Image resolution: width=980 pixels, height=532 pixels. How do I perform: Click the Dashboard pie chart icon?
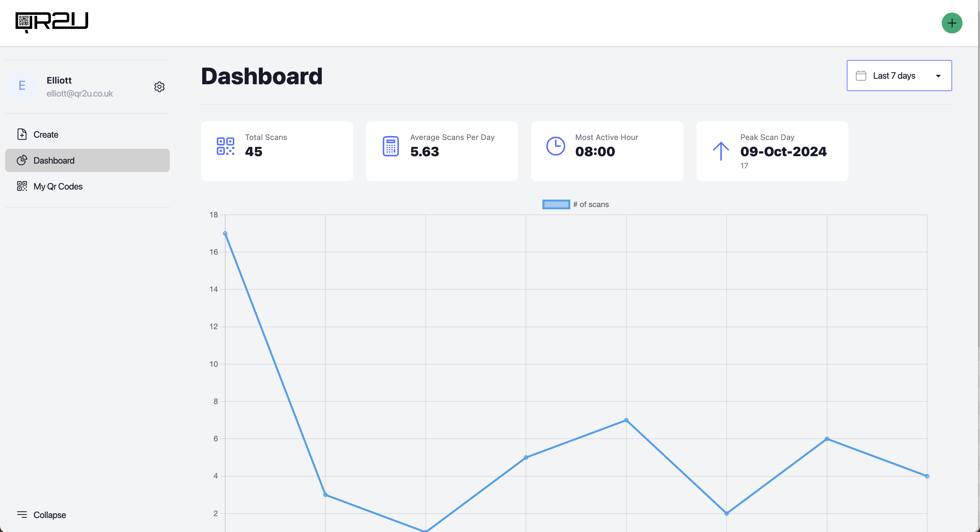pyautogui.click(x=22, y=160)
